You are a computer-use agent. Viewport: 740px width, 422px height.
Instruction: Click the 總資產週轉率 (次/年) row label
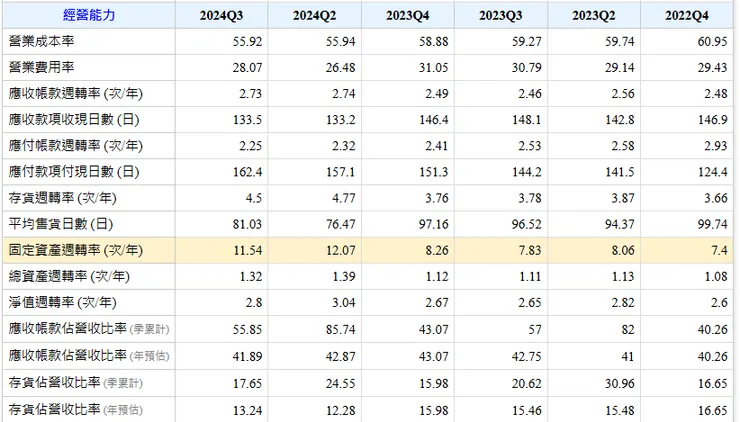(69, 276)
